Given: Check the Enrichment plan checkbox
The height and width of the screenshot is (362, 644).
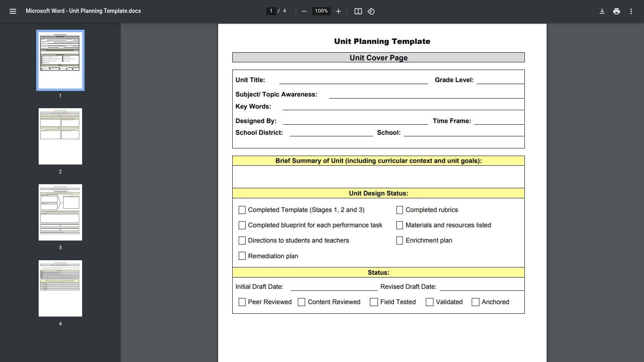Looking at the screenshot, I should point(400,240).
